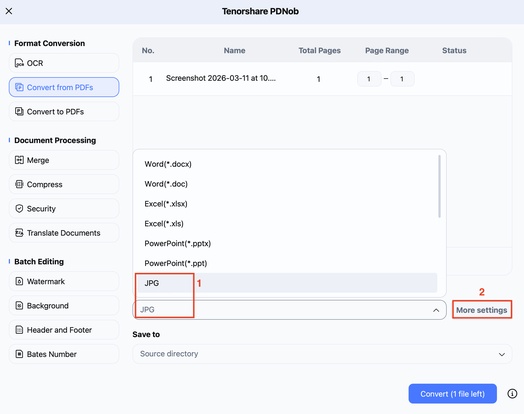The height and width of the screenshot is (414, 524).
Task: Go to the Security label
Action: (41, 209)
